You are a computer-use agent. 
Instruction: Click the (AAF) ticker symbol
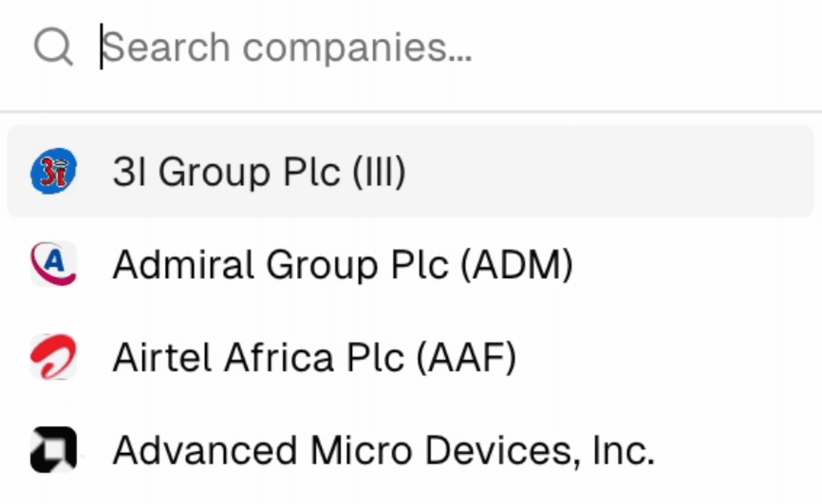pos(466,357)
